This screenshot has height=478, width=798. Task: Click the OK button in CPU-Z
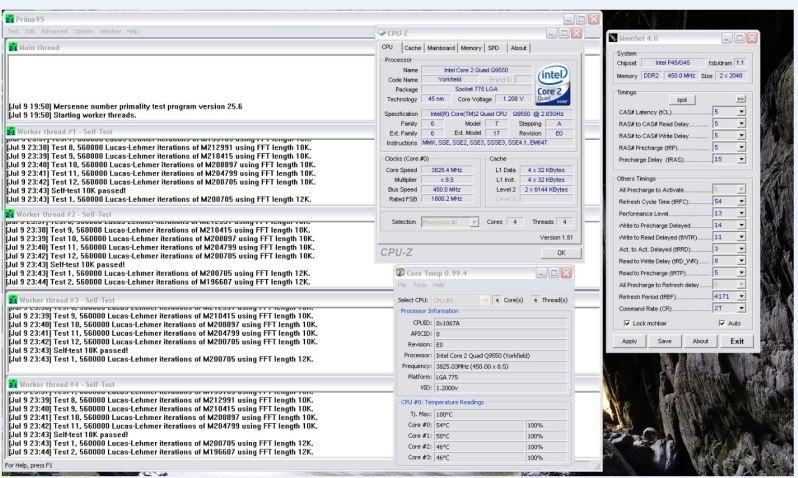(x=561, y=253)
